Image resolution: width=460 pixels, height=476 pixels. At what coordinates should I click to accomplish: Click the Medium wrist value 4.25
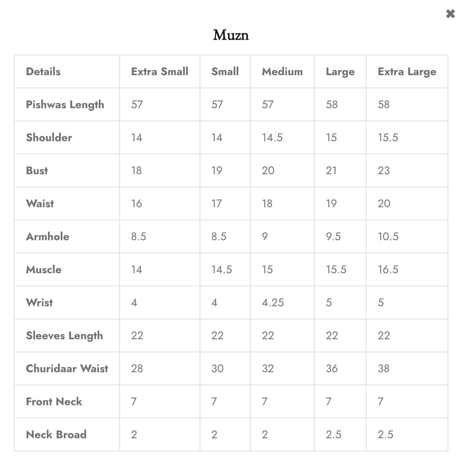click(273, 303)
